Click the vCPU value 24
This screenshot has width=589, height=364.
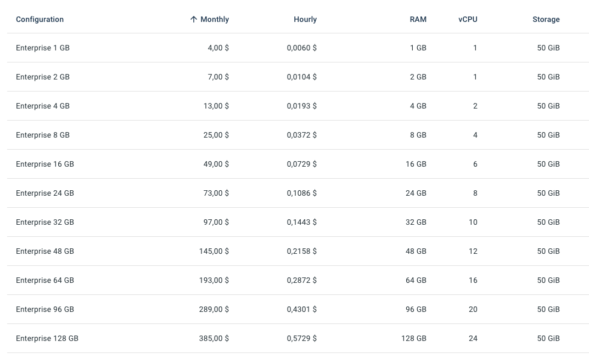(473, 338)
